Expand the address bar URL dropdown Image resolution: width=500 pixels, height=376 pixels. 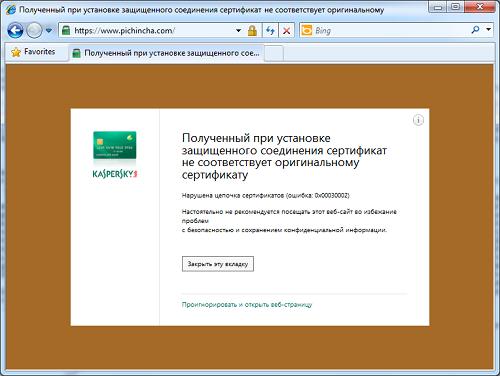[239, 31]
